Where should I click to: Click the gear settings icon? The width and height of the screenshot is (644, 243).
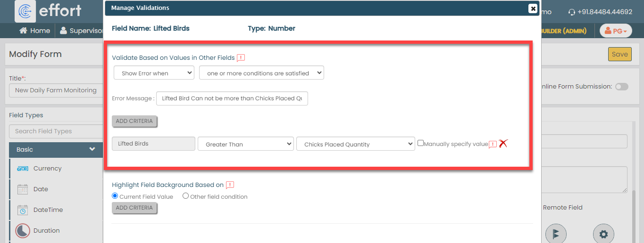pos(603,234)
